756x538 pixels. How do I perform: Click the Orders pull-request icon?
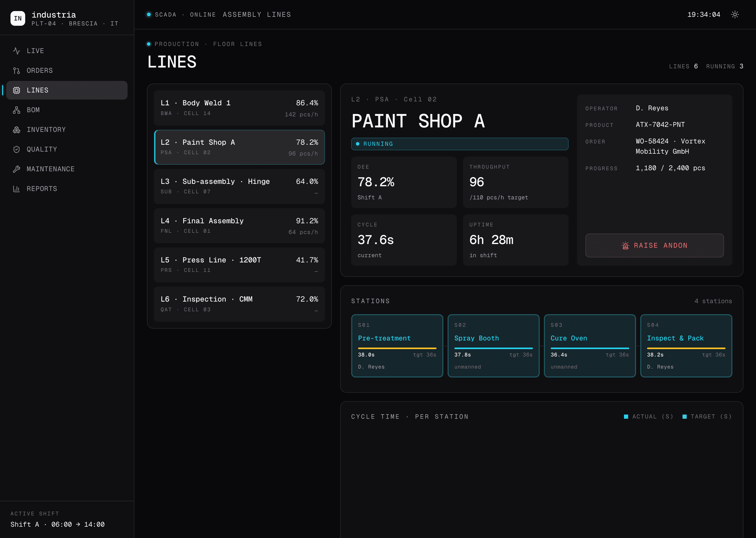pos(17,71)
